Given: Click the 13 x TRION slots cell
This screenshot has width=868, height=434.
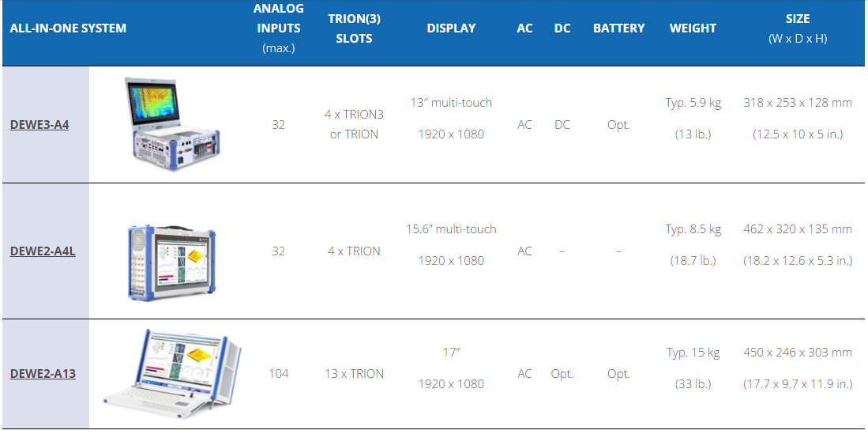Looking at the screenshot, I should click(x=354, y=374).
